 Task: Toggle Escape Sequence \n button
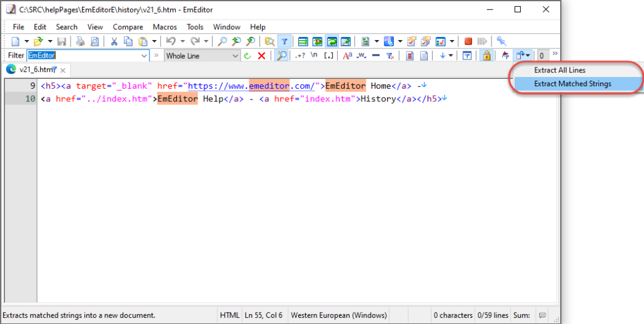coord(314,56)
